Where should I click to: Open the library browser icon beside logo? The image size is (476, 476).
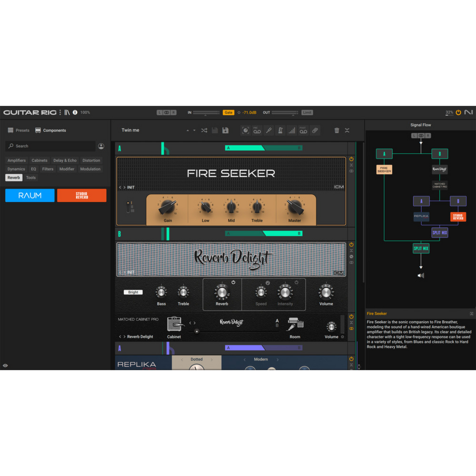(67, 112)
